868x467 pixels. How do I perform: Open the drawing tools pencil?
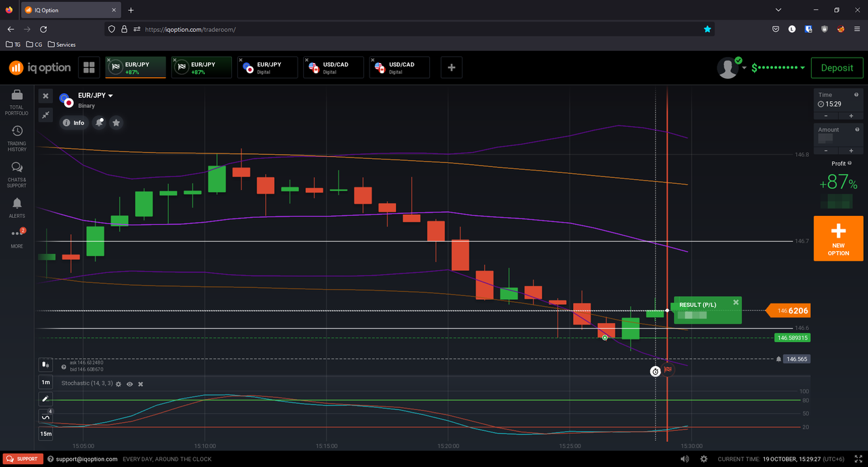(x=45, y=399)
